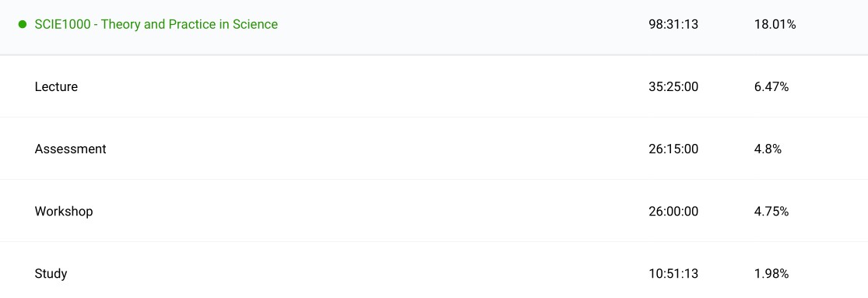868x298 pixels.
Task: Click the Lecture duration 35:25:00
Action: pyautogui.click(x=673, y=87)
